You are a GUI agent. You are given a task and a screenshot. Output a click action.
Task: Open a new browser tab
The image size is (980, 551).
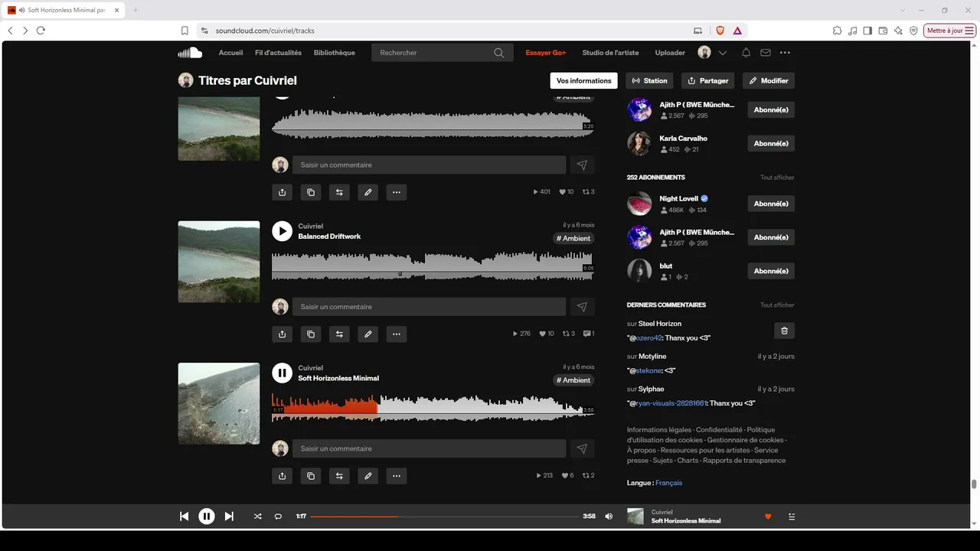point(136,10)
